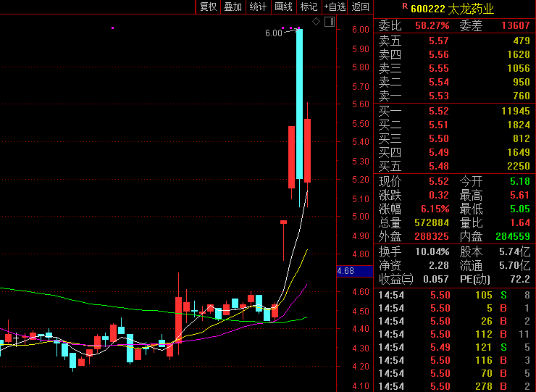Click the diamond icon above the chart
The height and width of the screenshot is (392, 536).
pos(316,22)
